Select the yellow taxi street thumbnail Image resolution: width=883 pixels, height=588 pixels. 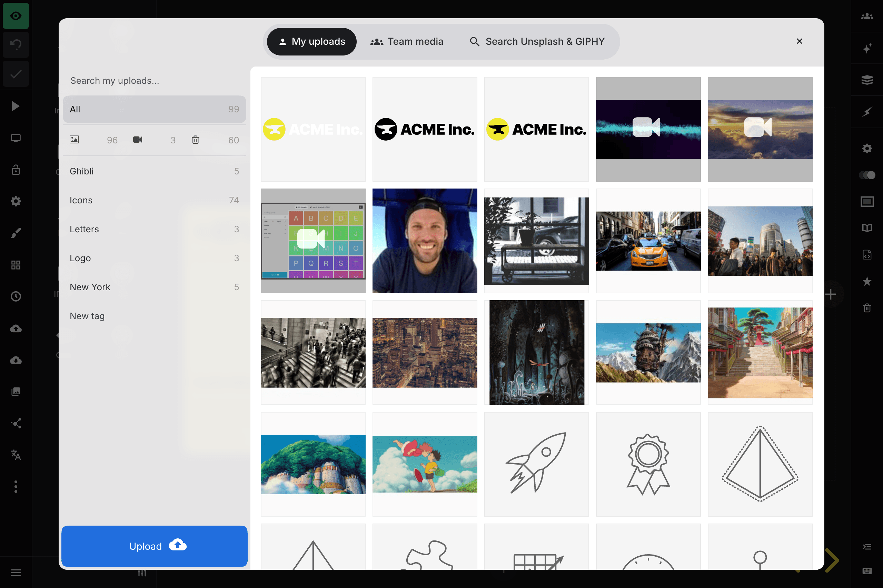coord(648,241)
